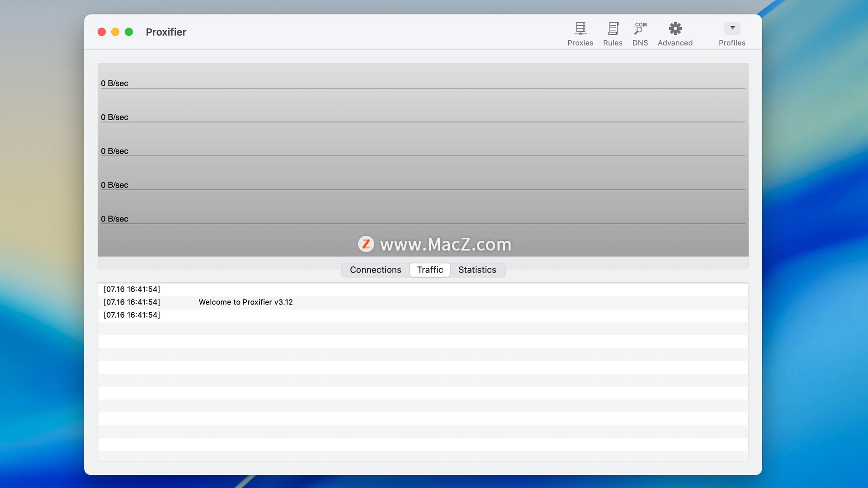Viewport: 868px width, 488px height.
Task: Switch to the Connections tab
Action: (375, 270)
